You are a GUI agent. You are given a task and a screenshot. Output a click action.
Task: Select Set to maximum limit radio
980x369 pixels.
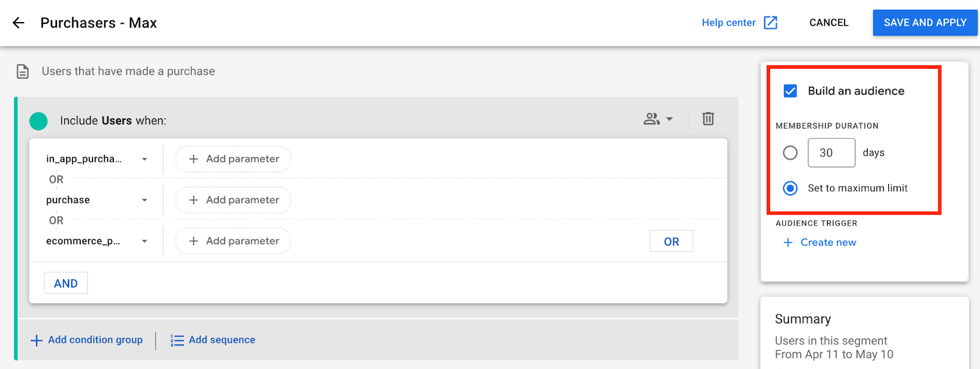(790, 188)
